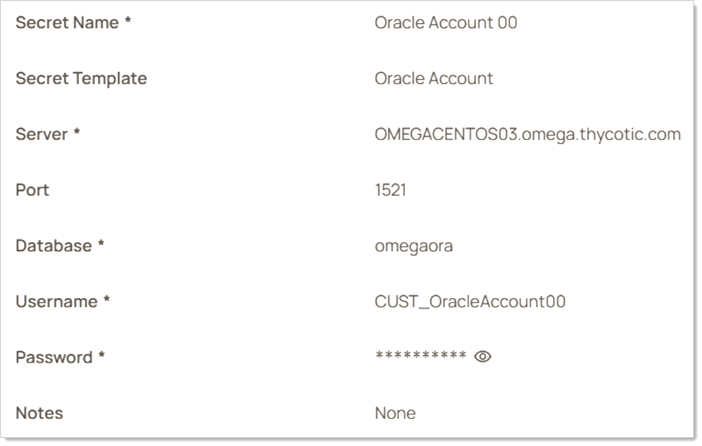
Task: Click the Server field label
Action: (x=42, y=134)
